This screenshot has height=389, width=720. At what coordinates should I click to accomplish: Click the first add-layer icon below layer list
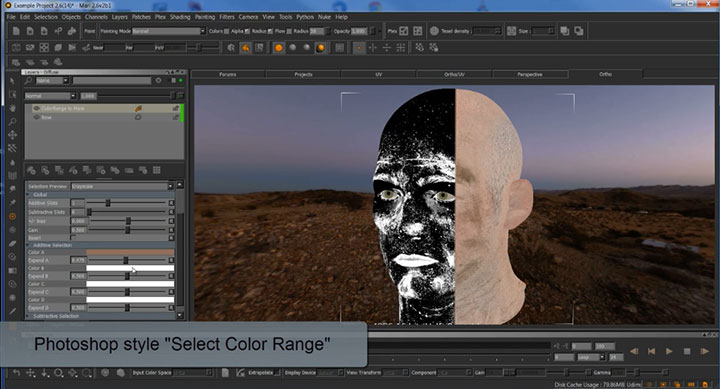coord(31,170)
